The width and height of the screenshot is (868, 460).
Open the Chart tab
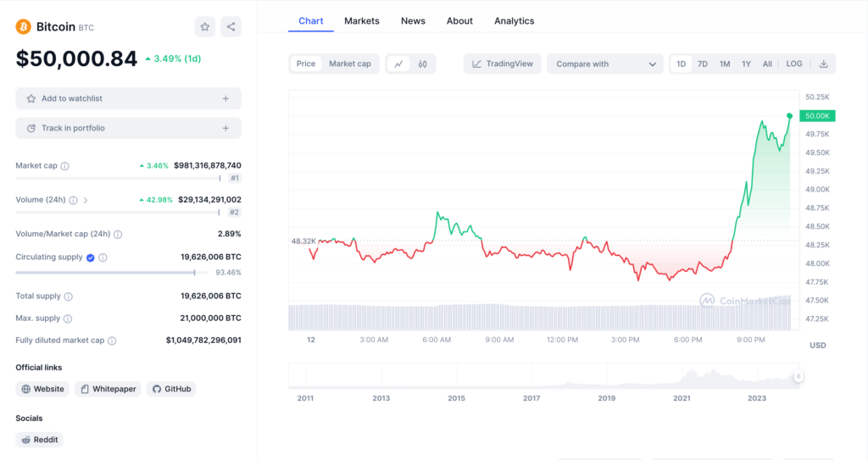pyautogui.click(x=310, y=21)
